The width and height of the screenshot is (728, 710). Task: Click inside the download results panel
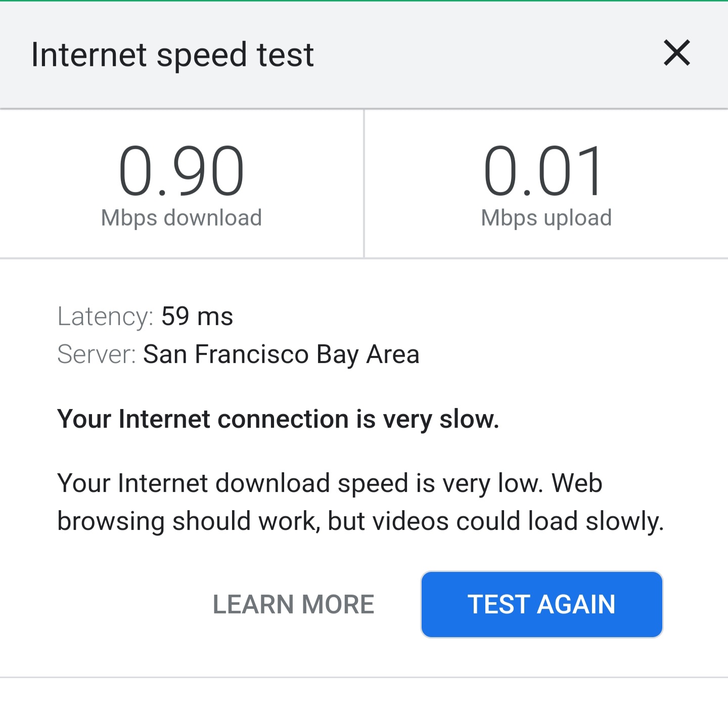pyautogui.click(x=181, y=182)
